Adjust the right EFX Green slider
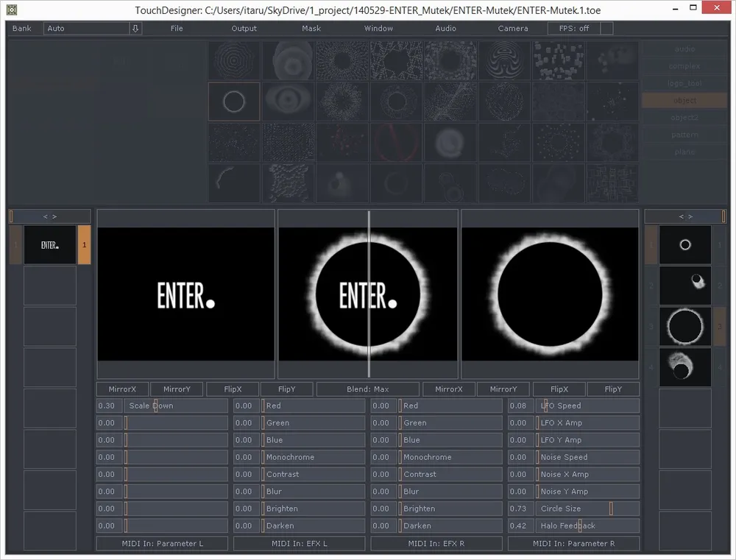The height and width of the screenshot is (560, 736). pyautogui.click(x=450, y=423)
